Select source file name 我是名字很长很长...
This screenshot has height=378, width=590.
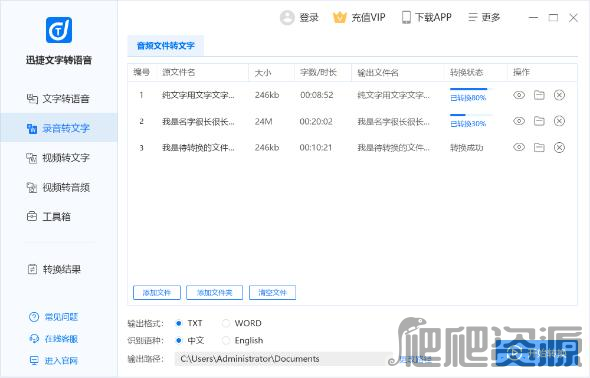pyautogui.click(x=198, y=121)
